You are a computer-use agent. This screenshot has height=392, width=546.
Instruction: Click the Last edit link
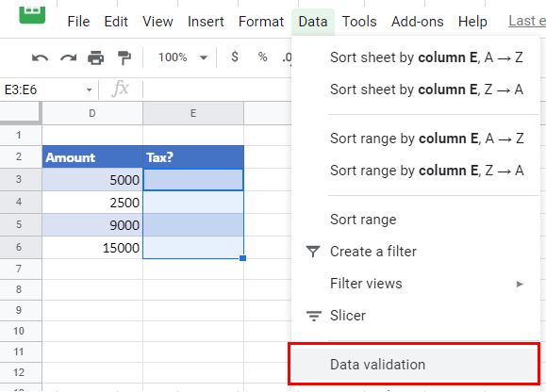(x=527, y=21)
